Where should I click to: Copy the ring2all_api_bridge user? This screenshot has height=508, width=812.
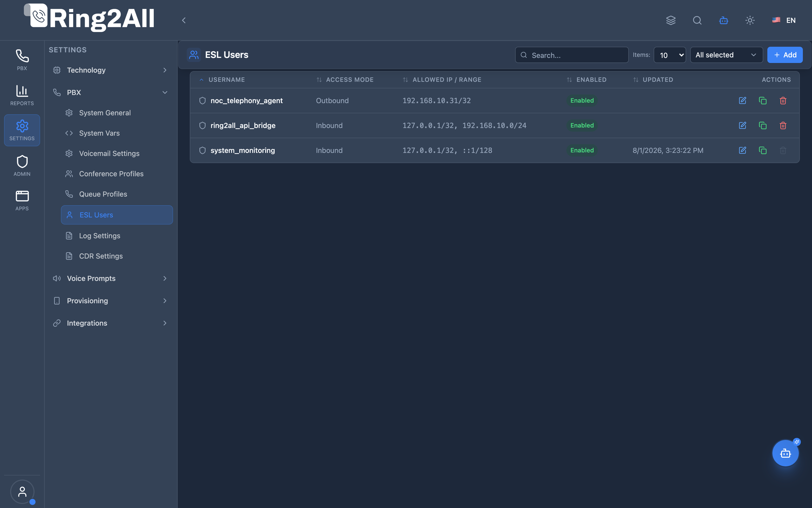click(x=763, y=125)
